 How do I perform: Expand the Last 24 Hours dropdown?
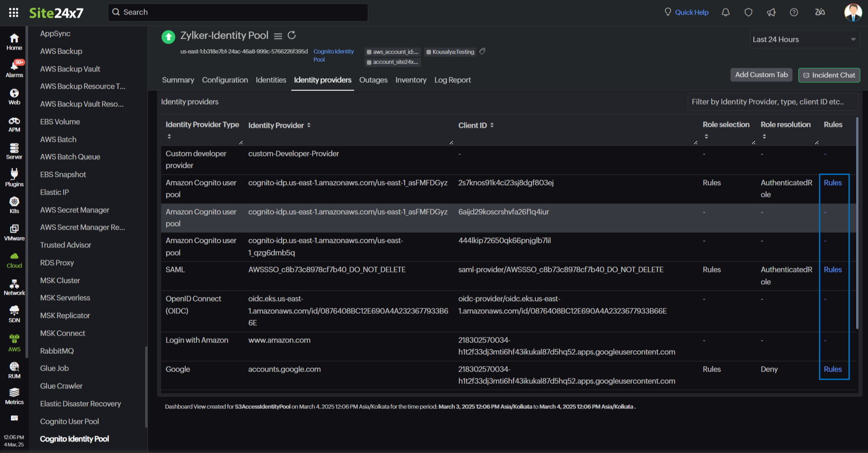coord(804,40)
